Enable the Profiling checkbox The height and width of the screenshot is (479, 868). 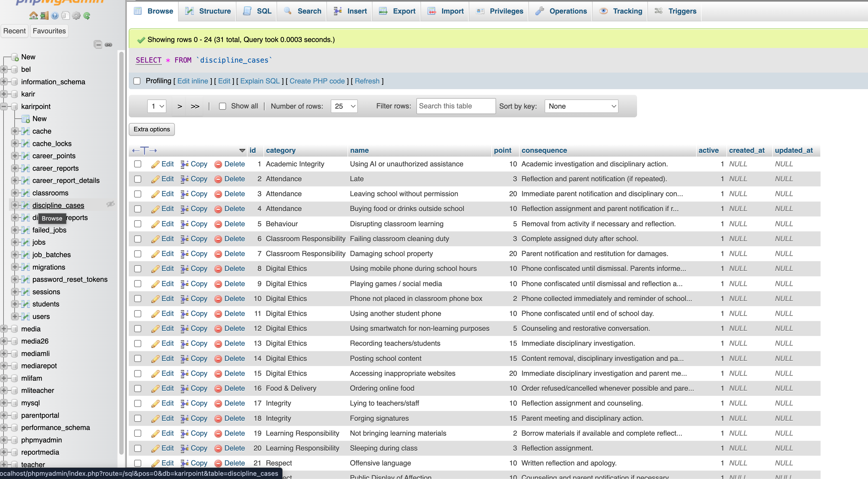click(x=137, y=81)
